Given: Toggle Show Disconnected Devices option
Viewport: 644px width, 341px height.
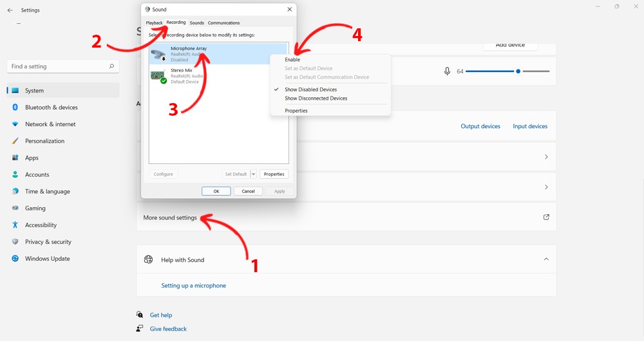Looking at the screenshot, I should coord(316,98).
